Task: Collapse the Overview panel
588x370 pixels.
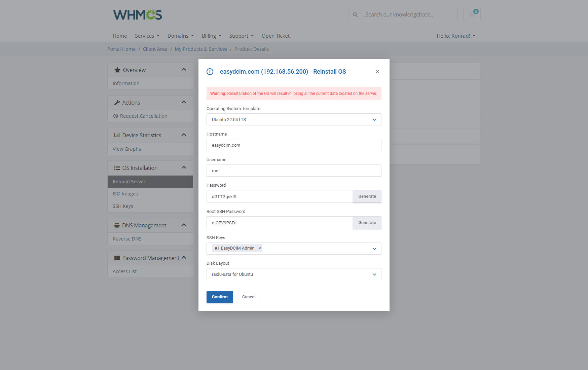Action: point(184,70)
